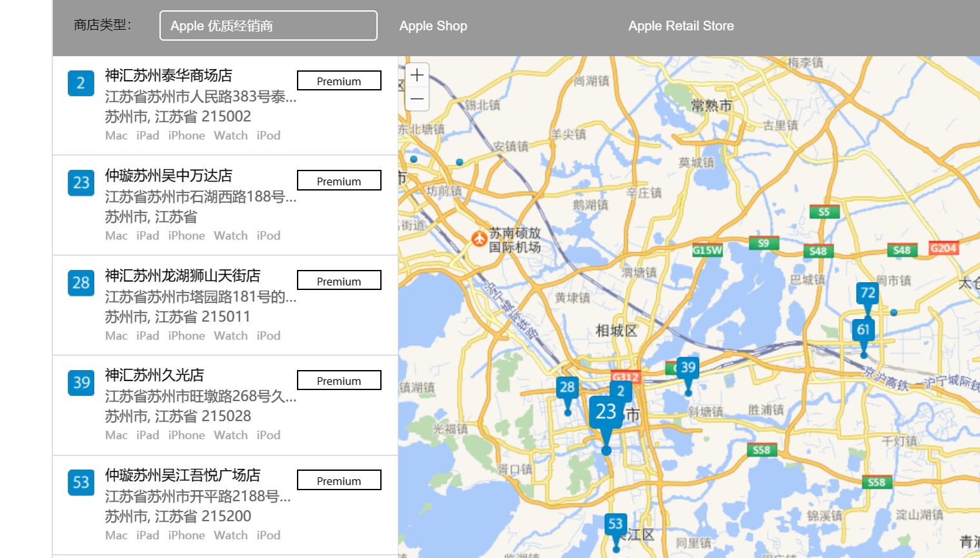Switch to the Apple Shop tab
This screenshot has width=980, height=558.
(433, 26)
